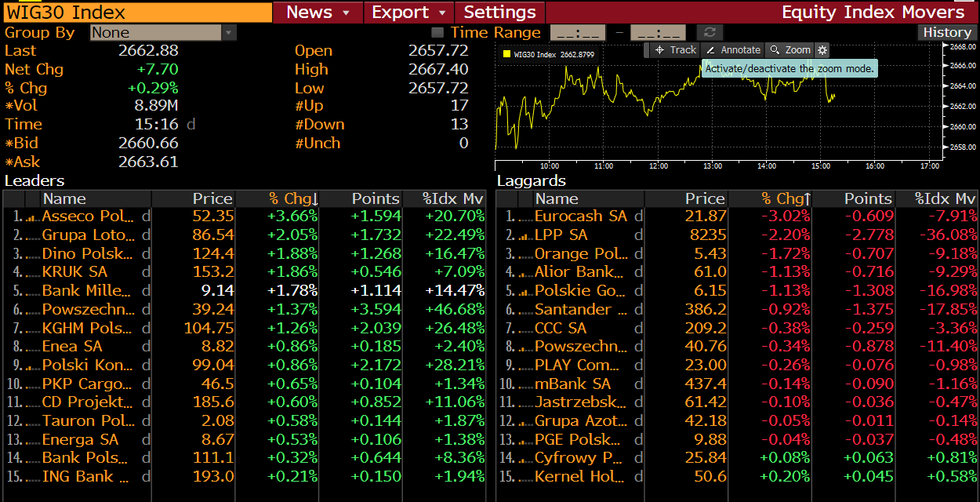Click mini chart icon beside Eurocash SA

(x=524, y=216)
